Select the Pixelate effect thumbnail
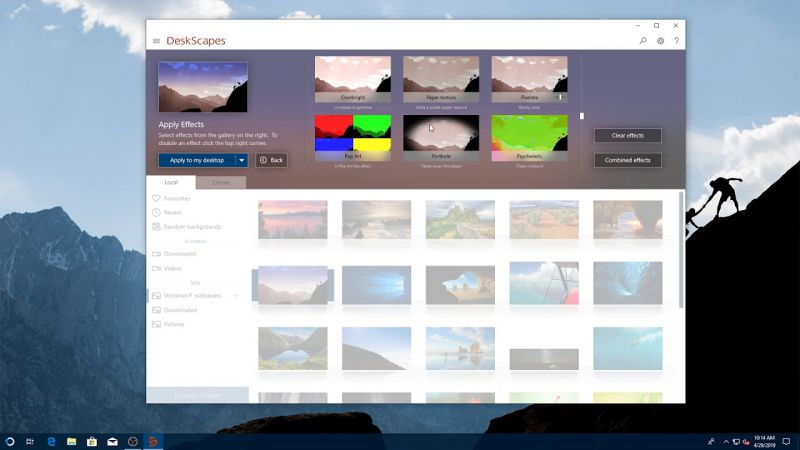The width and height of the screenshot is (800, 450). pos(529,79)
